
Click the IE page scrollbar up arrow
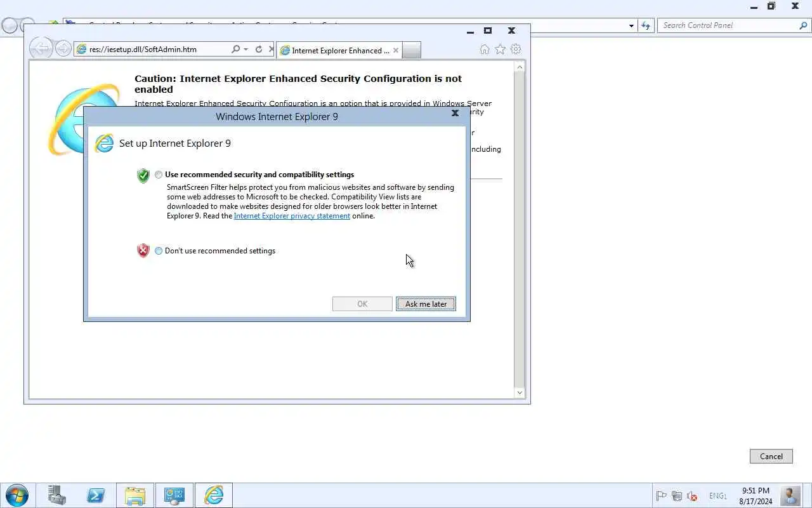(520, 67)
